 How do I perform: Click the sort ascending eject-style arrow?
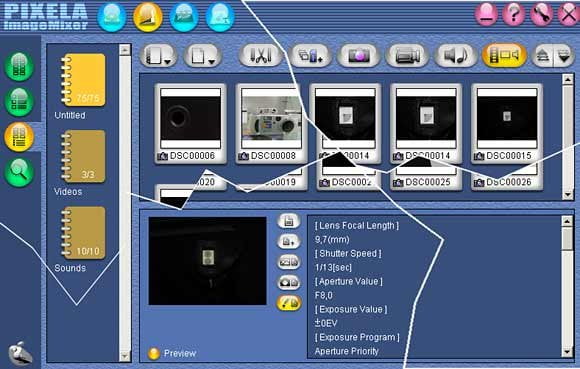coord(542,56)
